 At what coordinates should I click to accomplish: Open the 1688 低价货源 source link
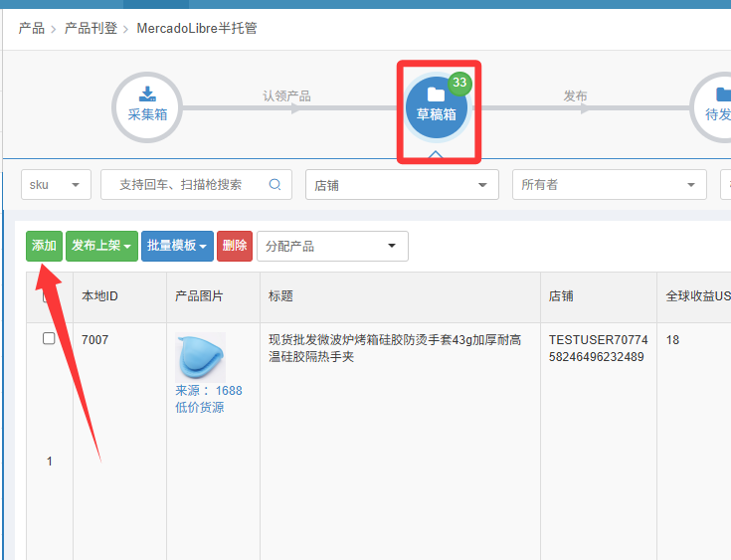[x=208, y=399]
